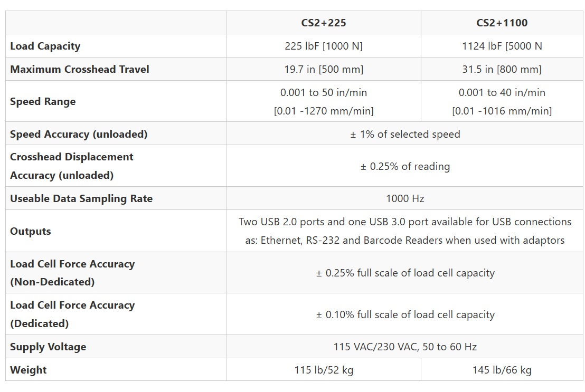
Task: Click the 145 lb/66 kg weight cell
Action: [502, 370]
